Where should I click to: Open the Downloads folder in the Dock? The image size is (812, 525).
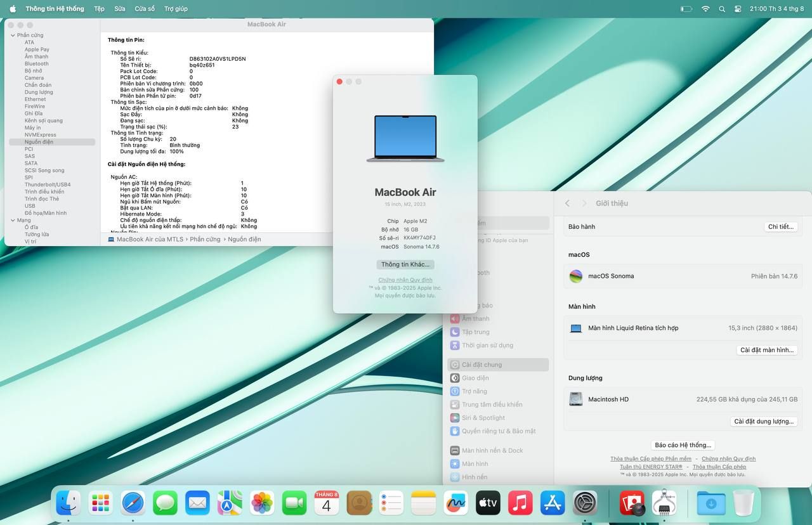click(711, 503)
